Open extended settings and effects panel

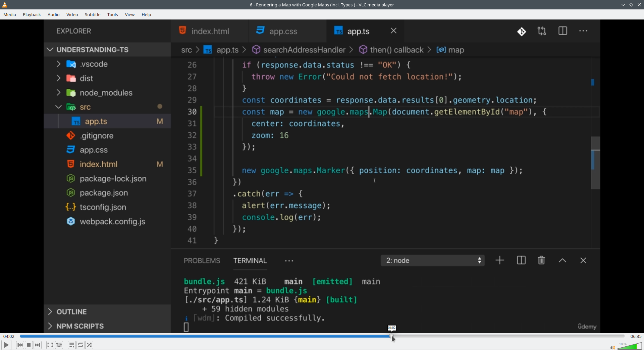59,345
